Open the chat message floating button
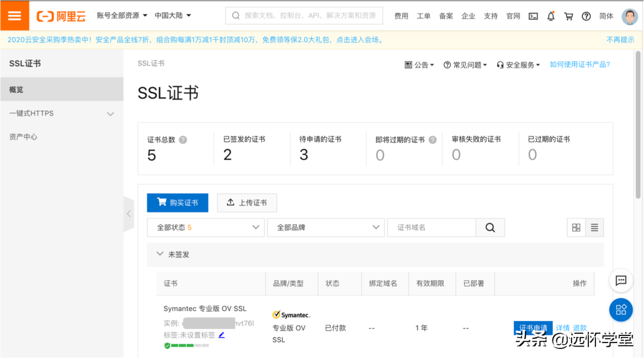Viewport: 644px width, 358px height. tap(621, 281)
